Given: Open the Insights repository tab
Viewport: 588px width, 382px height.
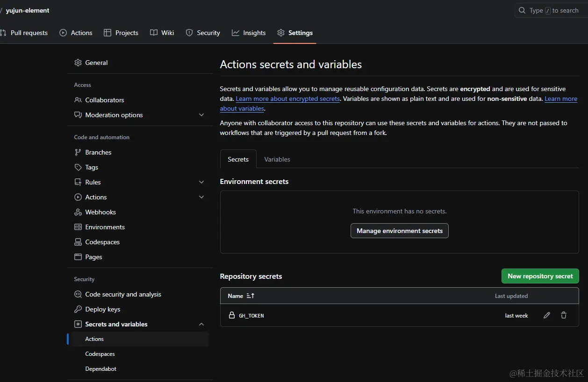Looking at the screenshot, I should pyautogui.click(x=249, y=33).
